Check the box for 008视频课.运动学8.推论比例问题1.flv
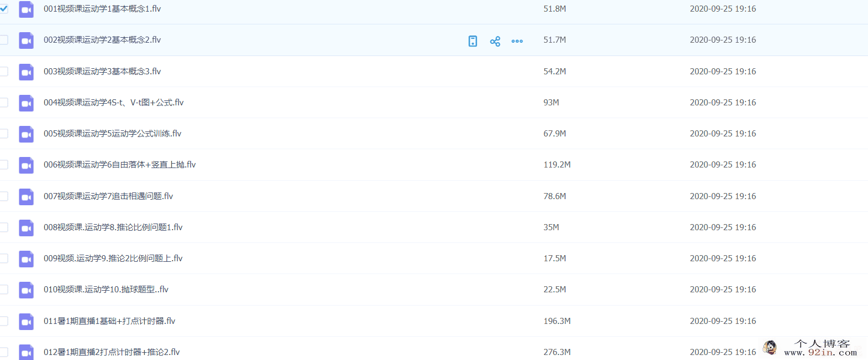868x360 pixels. [3, 227]
